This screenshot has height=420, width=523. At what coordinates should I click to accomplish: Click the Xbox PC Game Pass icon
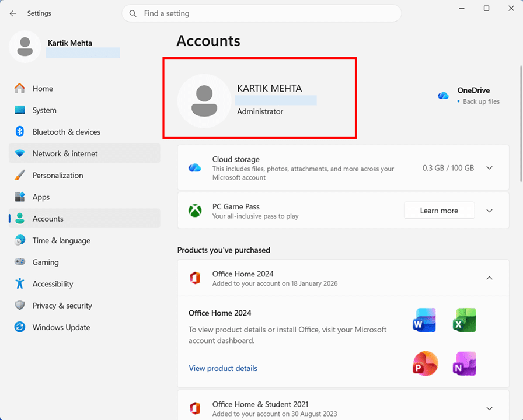195,211
